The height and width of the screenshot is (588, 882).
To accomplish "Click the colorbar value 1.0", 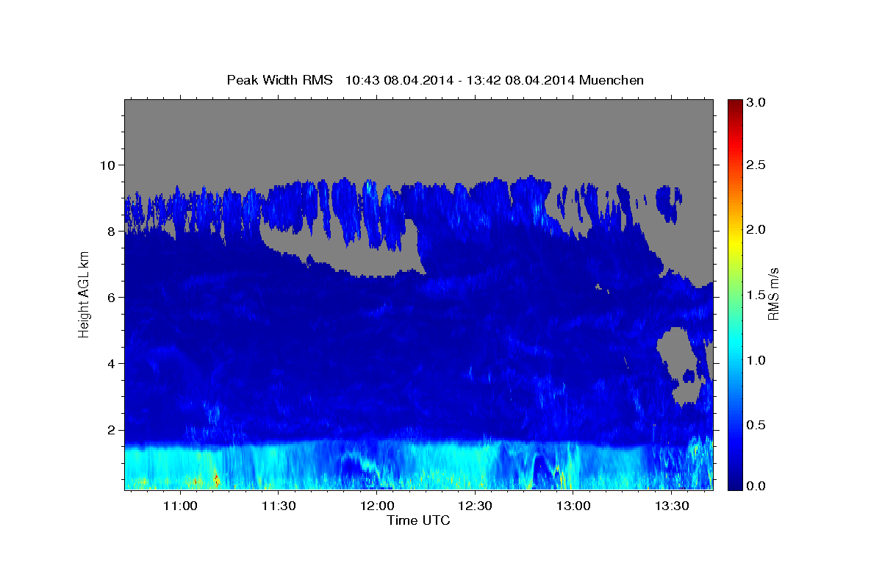I will click(756, 360).
